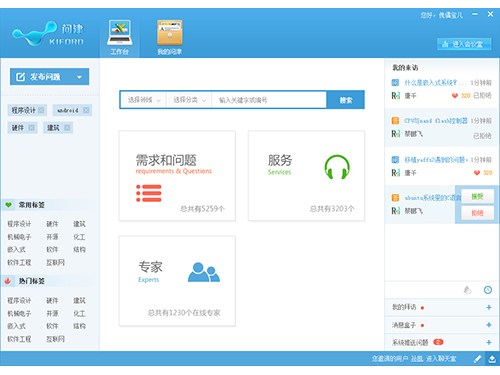Select 软件工程 under 常用标签
Screen dimensions: 500x375
click(19, 263)
